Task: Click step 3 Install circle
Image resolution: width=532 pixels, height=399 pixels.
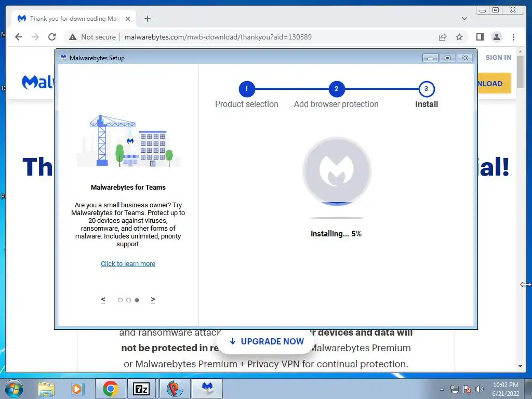Action: [427, 89]
